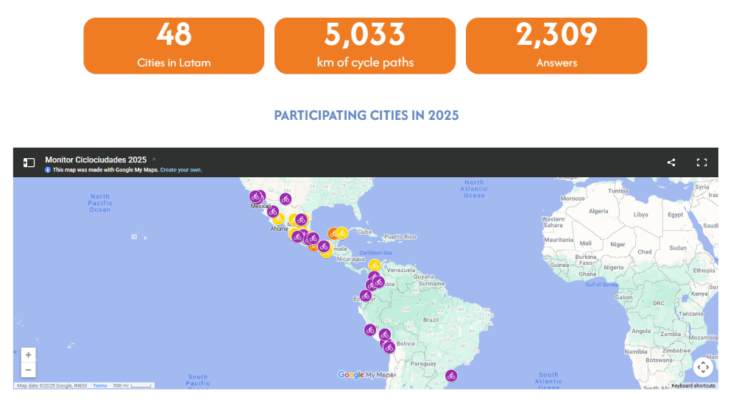Select the westernmost purple marker in Mexico
This screenshot has width=736, height=403.
[x=256, y=197]
